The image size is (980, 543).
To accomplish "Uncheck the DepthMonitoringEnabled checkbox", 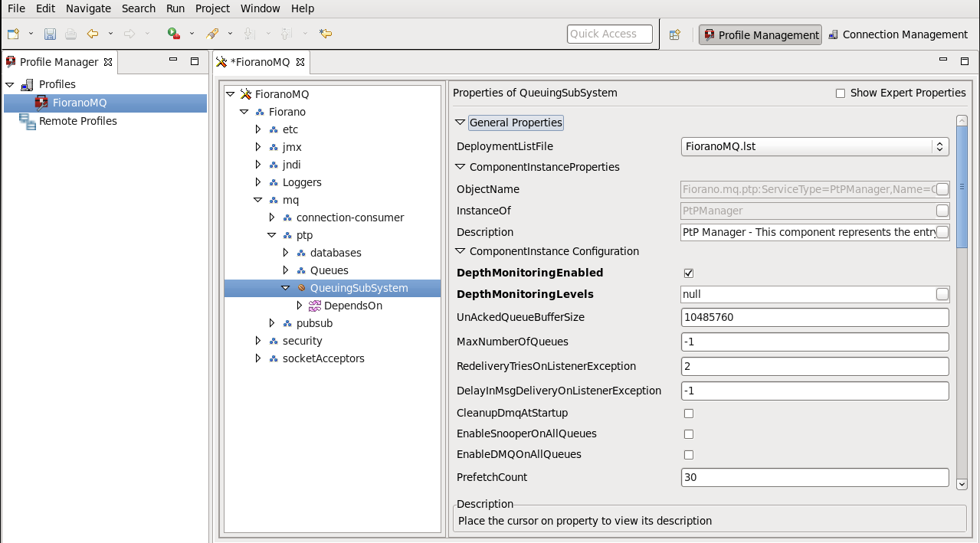I will click(689, 273).
